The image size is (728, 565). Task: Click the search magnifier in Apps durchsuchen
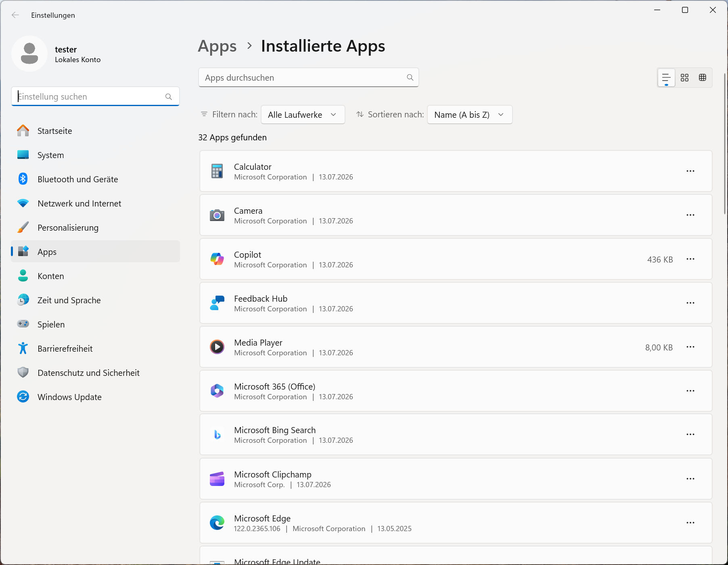[x=410, y=77]
